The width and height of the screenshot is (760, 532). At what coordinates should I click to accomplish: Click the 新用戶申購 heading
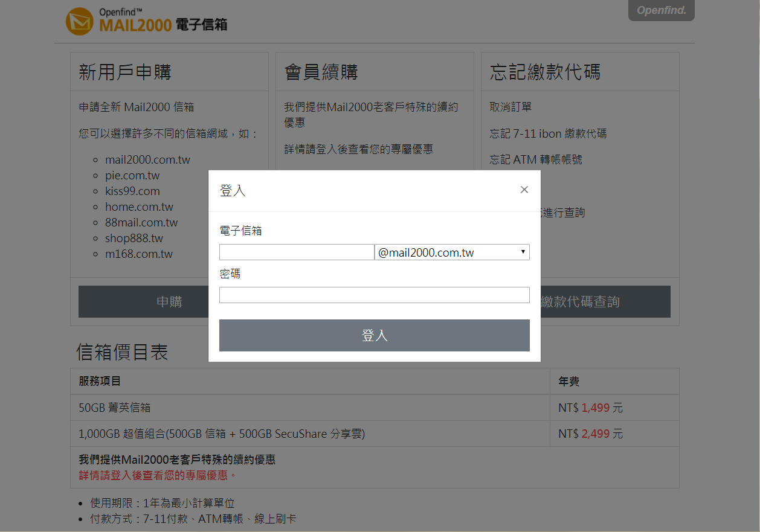click(x=125, y=72)
